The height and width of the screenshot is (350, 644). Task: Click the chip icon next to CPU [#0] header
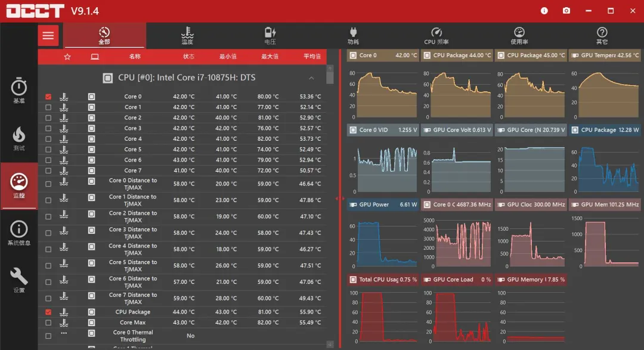point(107,78)
